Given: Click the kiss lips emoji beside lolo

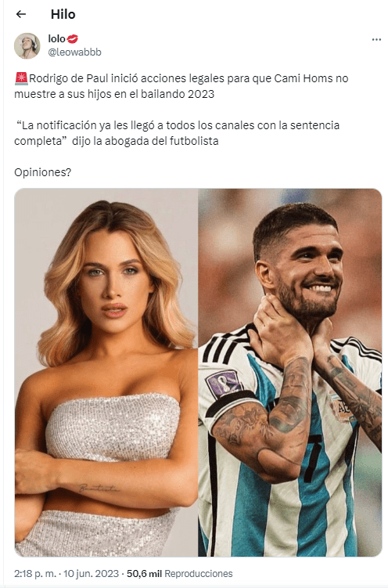Looking at the screenshot, I should [x=73, y=38].
